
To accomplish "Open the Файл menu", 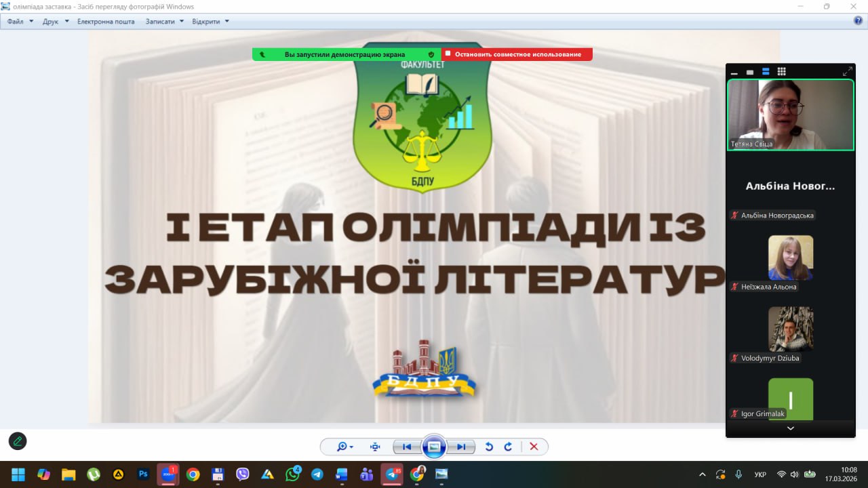I will click(16, 22).
